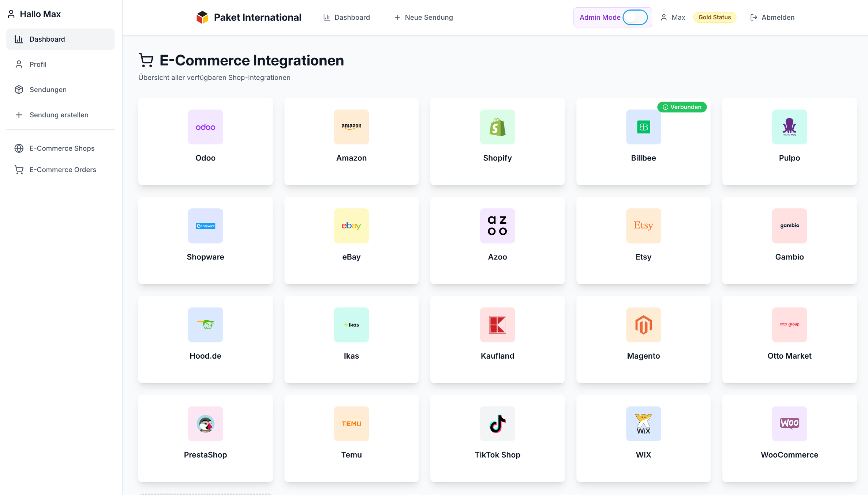Click the Hallo Max greeting text
Screen dimensions: 868x495
tap(40, 14)
